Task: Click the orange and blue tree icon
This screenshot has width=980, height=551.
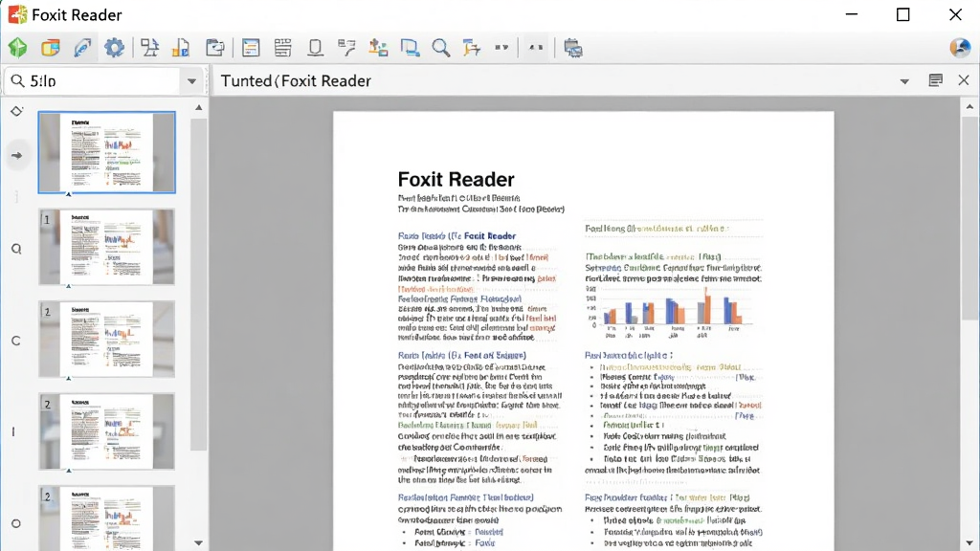Action: [x=472, y=48]
